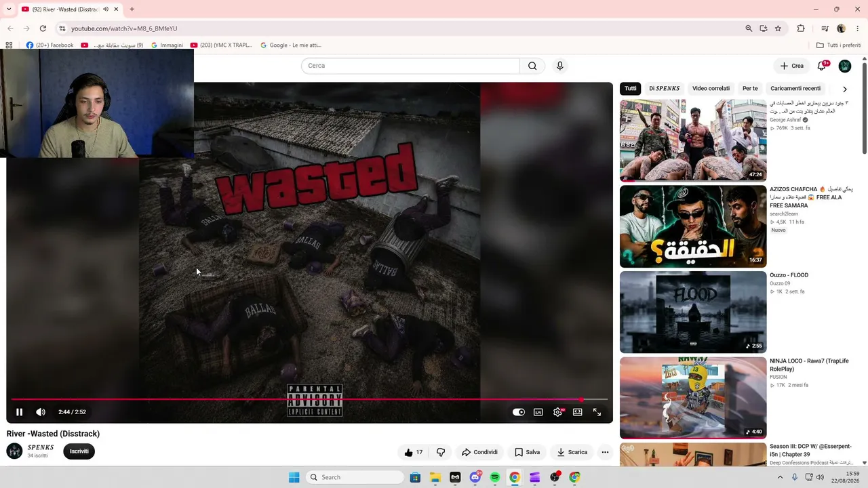Mute the tab via its audio indicator
The height and width of the screenshot is (488, 868).
(106, 9)
